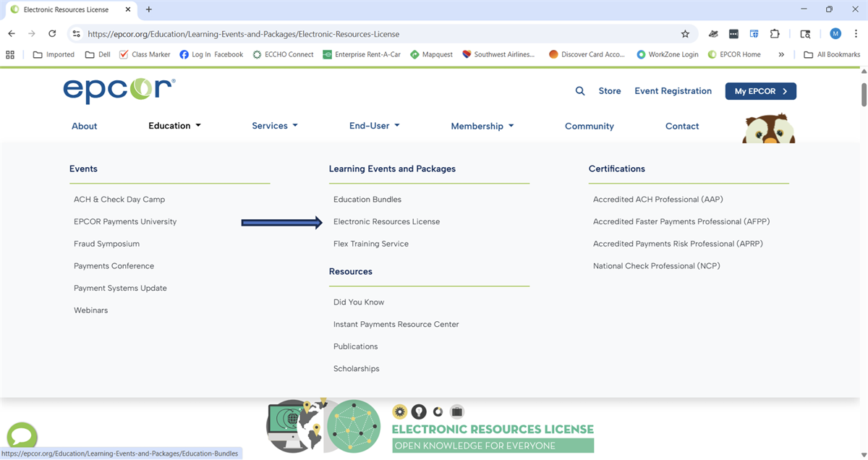
Task: Open Instant Payments Resource Center
Action: (396, 325)
